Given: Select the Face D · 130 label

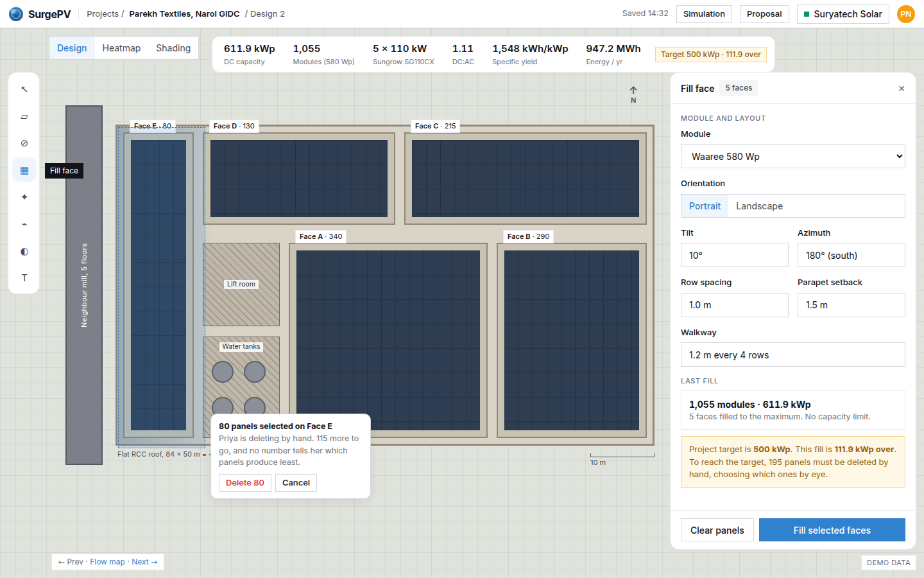Looking at the screenshot, I should point(234,126).
